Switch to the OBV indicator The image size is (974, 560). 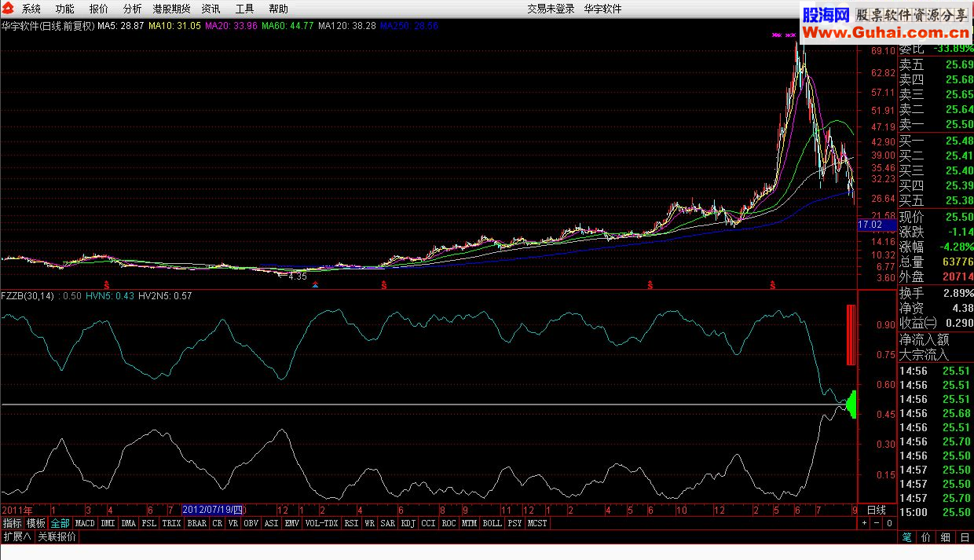[251, 523]
